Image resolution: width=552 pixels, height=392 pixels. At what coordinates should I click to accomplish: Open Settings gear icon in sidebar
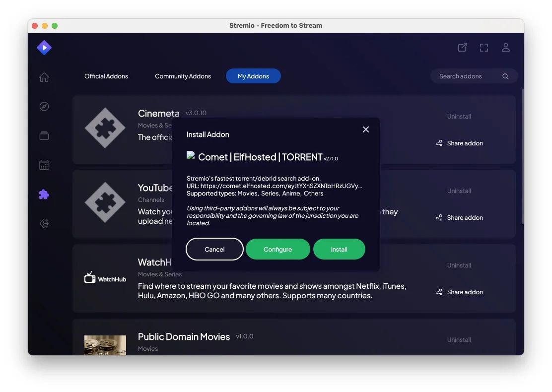(44, 224)
